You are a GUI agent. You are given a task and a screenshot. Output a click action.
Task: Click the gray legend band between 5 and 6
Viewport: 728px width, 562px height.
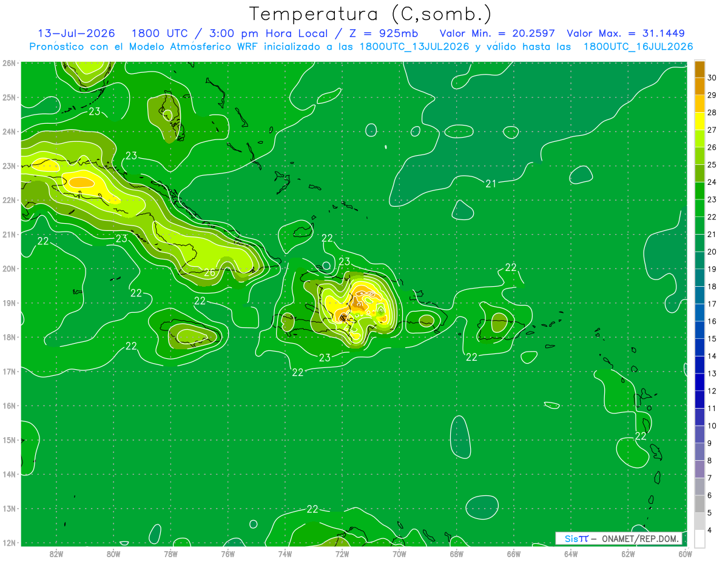(x=699, y=504)
